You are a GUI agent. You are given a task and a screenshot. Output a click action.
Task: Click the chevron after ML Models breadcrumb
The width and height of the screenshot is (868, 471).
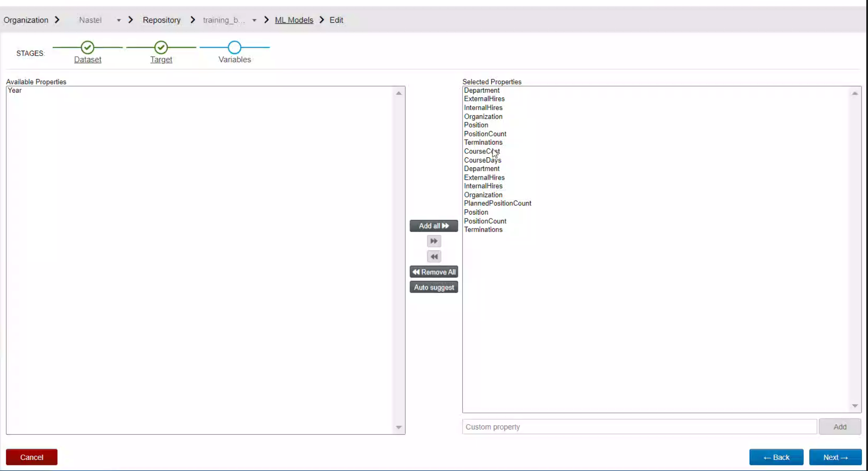pos(321,20)
